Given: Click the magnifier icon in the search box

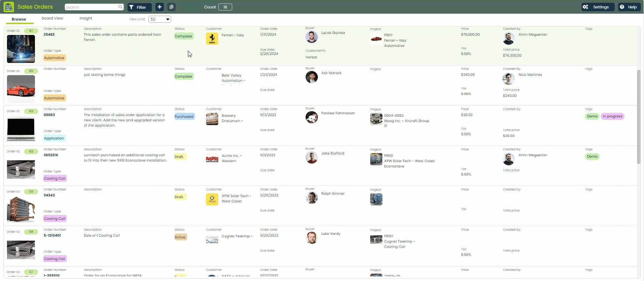Looking at the screenshot, I should click(x=120, y=7).
